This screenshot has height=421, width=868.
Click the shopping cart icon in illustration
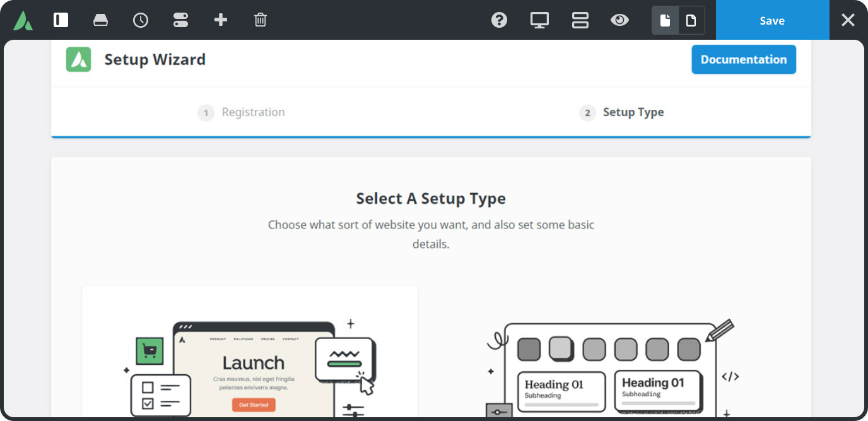(x=150, y=350)
